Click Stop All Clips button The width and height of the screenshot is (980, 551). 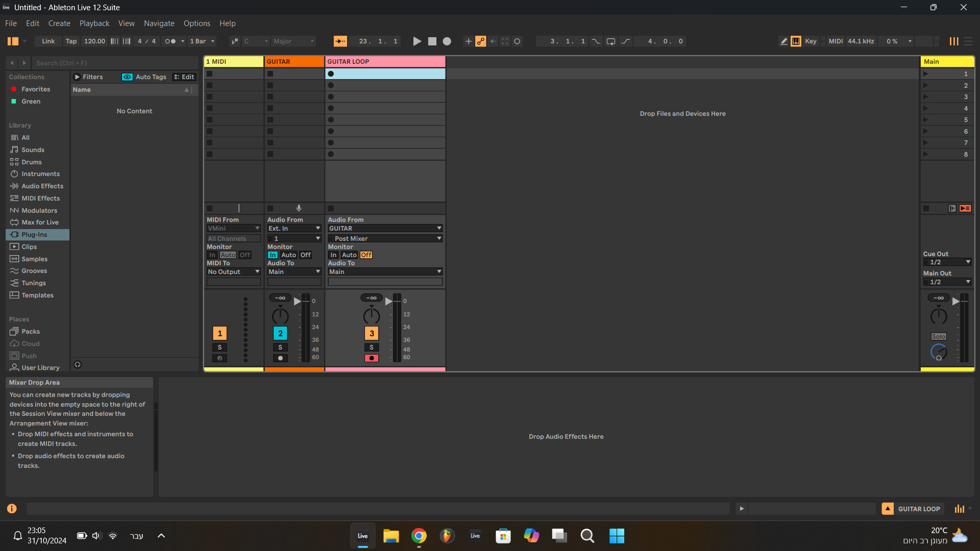(926, 208)
